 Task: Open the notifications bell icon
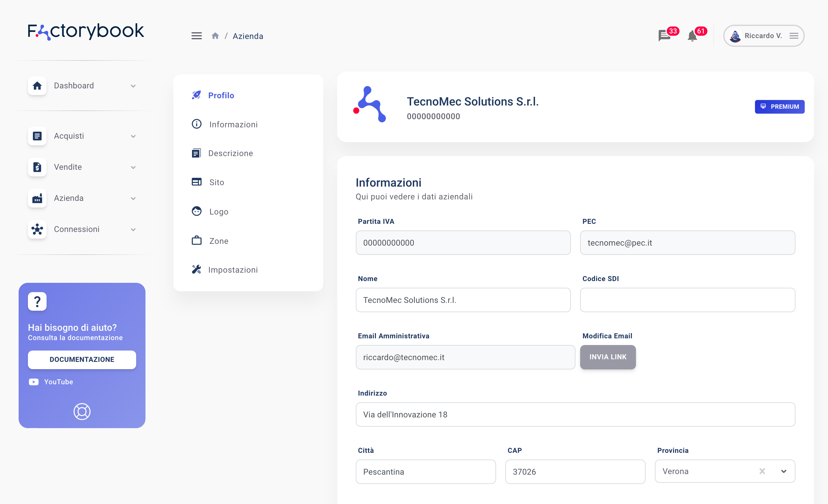(x=692, y=36)
